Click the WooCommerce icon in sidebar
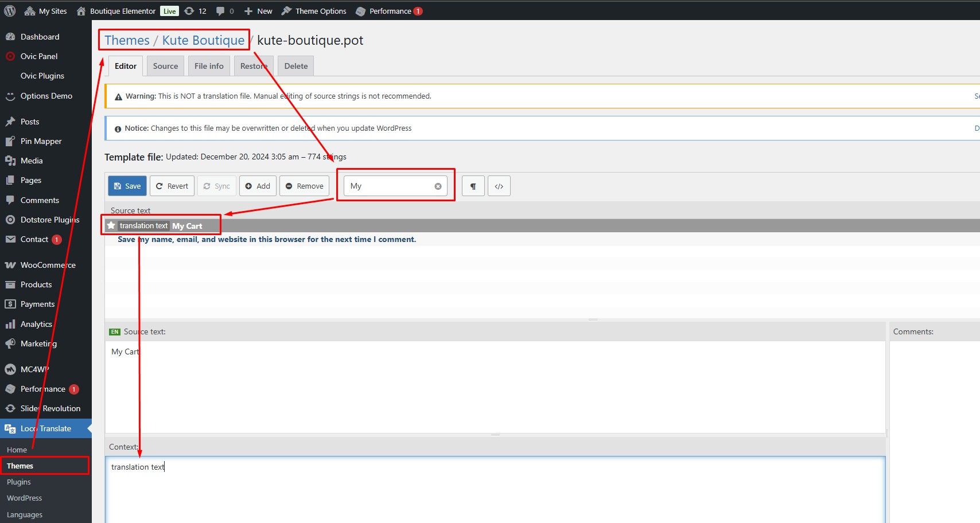This screenshot has width=980, height=523. click(10, 265)
